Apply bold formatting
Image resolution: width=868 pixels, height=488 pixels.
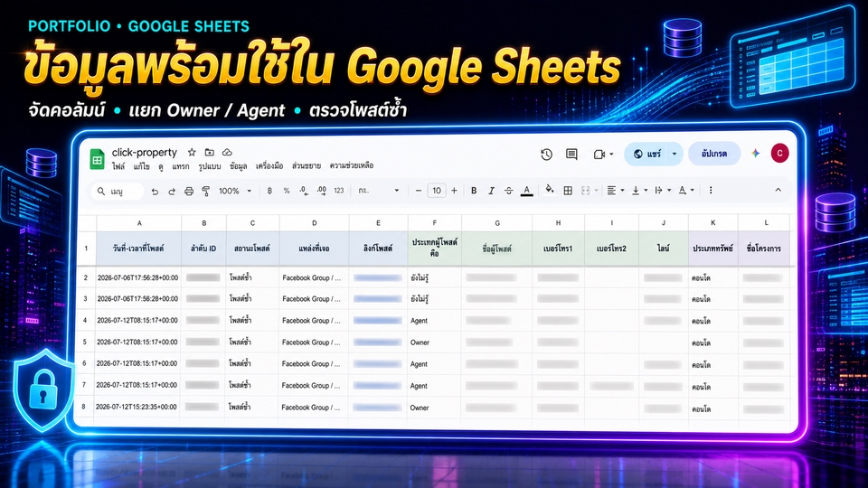pos(474,191)
